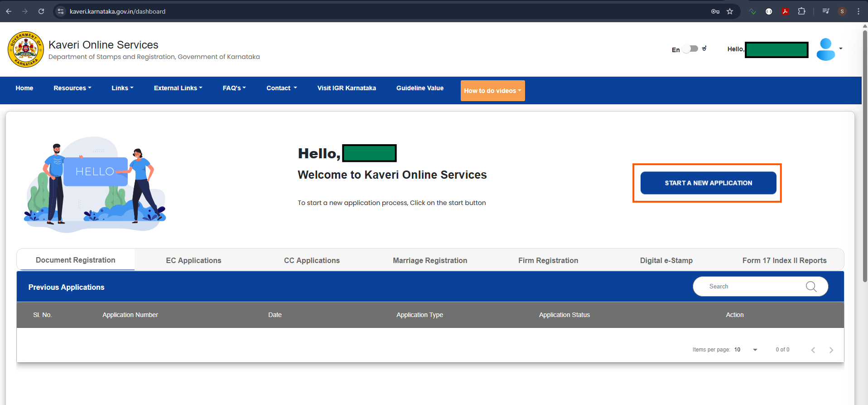Click the blue user avatar icon
This screenshot has height=405, width=868.
coord(826,49)
